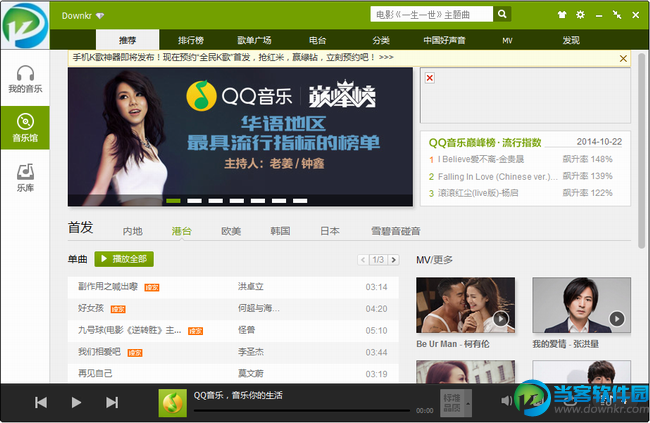The image size is (650, 423).
Task: Switch to the 日本 release category
Action: point(330,231)
